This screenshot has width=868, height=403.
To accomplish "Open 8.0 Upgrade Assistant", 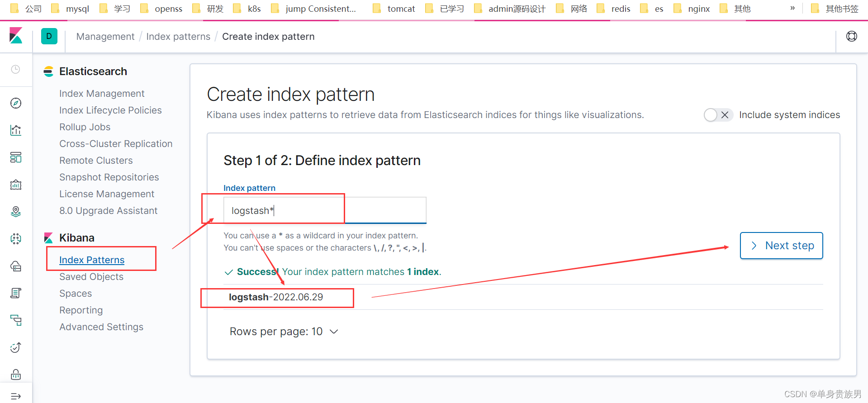I will point(108,211).
